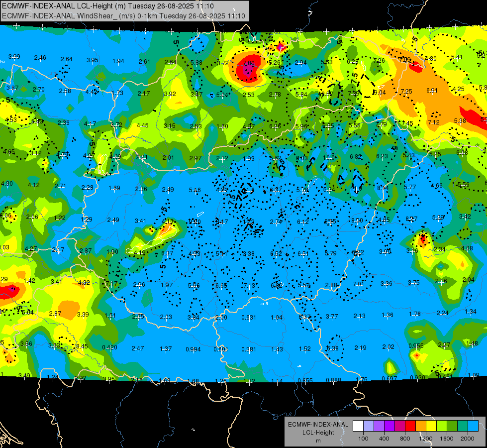Click the wind shear value 5.66
The image size is (487, 448).
coord(194,285)
